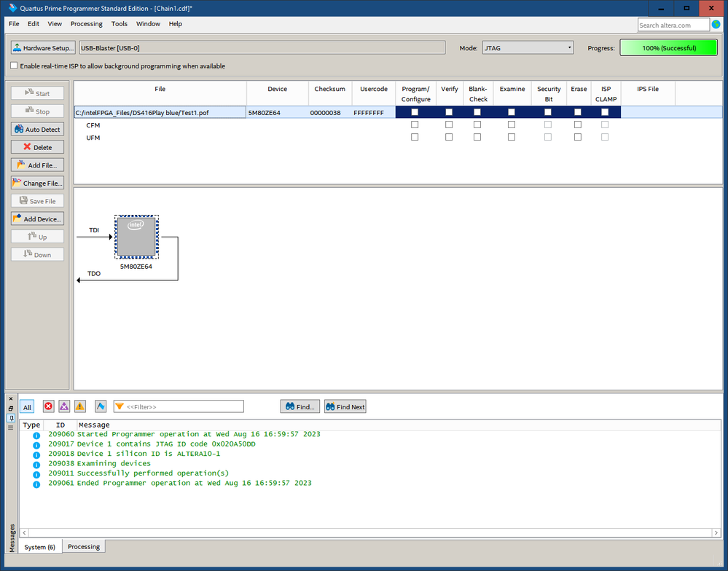This screenshot has width=728, height=571.
Task: Filter critical warning messages purple icon
Action: 64,406
